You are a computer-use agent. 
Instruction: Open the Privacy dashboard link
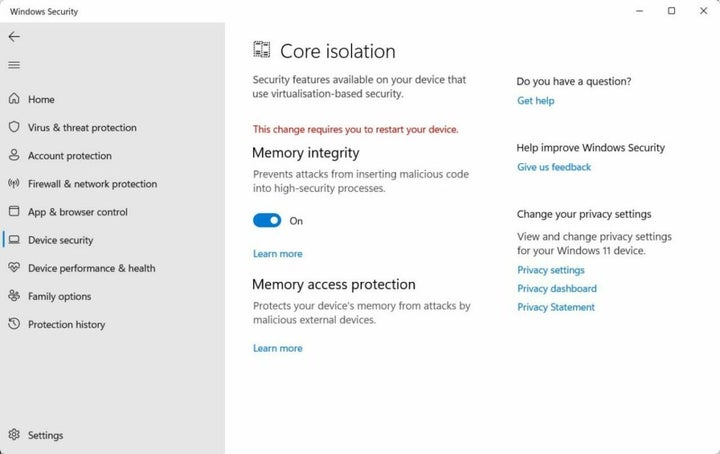coord(557,289)
